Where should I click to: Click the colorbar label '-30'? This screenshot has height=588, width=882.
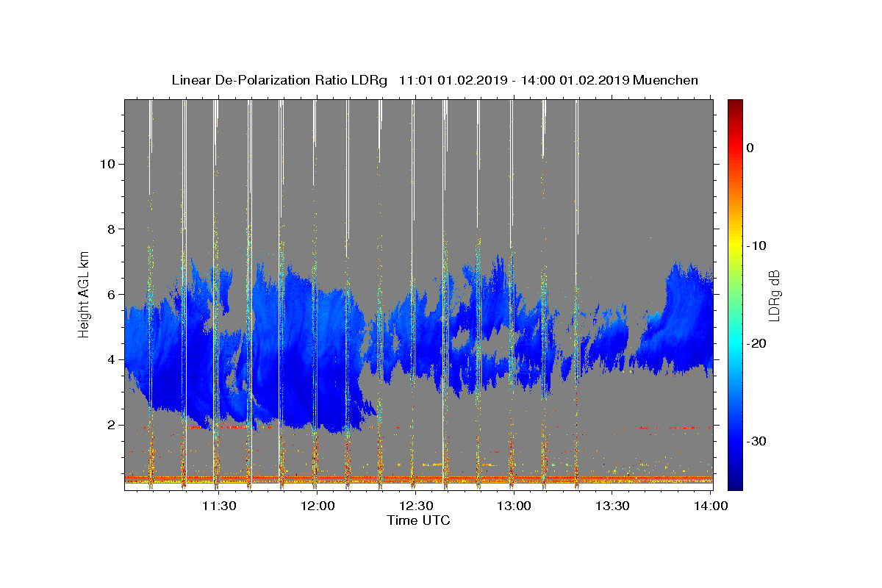[756, 441]
